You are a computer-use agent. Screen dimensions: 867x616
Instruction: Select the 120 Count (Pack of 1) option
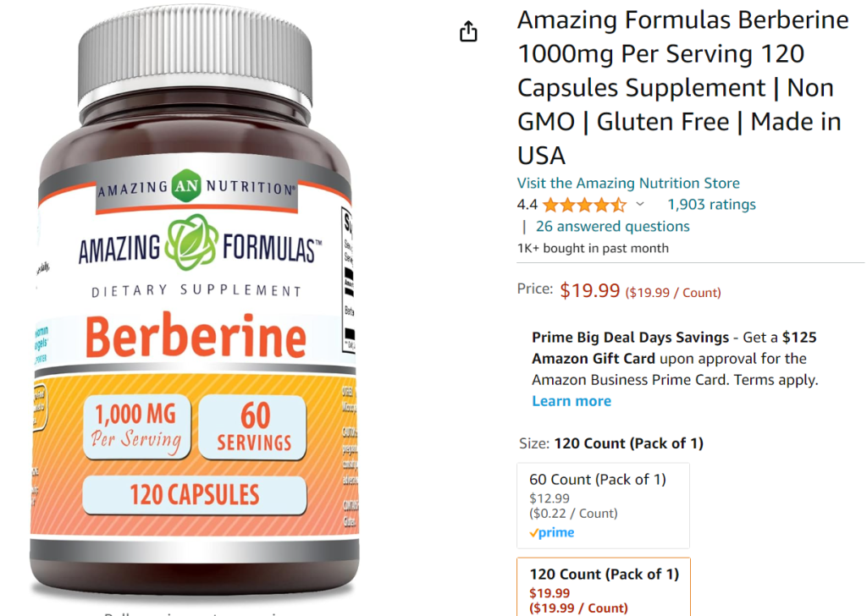603,587
